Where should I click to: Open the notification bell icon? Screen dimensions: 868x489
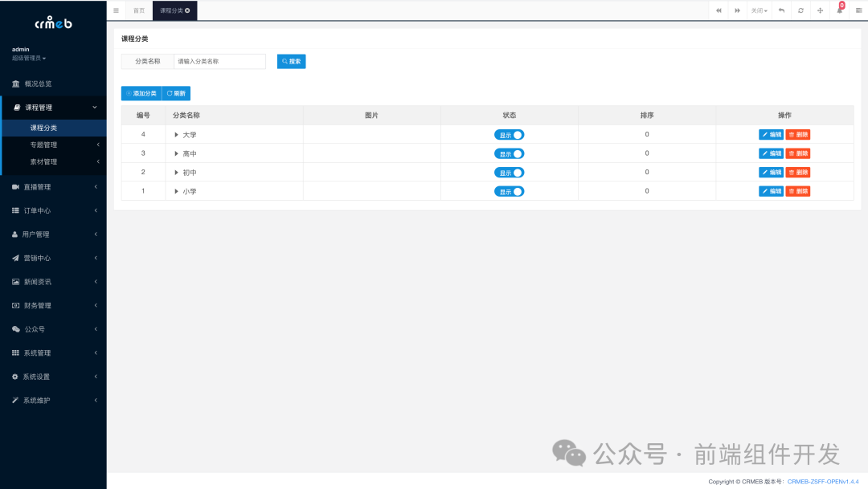coord(840,10)
